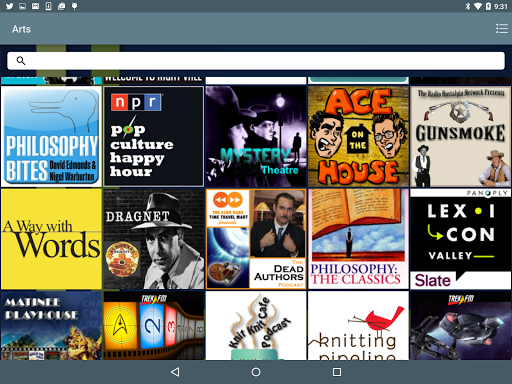Open the Matinee Playhouse podcast
Screen dimensions: 512x384
coord(51,325)
